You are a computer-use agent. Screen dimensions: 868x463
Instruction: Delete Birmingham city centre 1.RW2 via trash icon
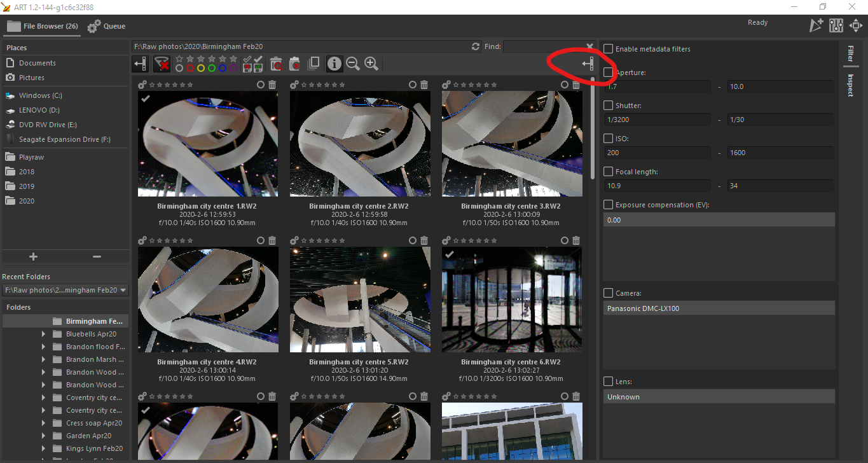coord(272,85)
